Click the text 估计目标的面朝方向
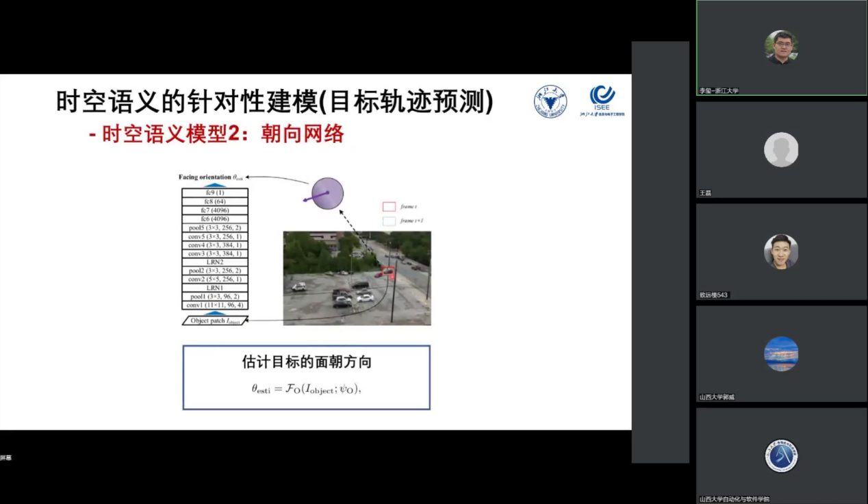 307,362
